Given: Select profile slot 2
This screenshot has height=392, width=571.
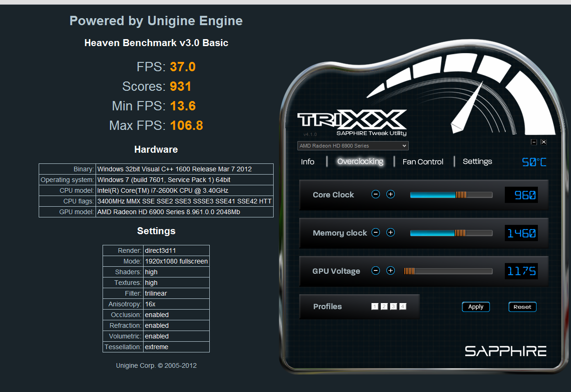Looking at the screenshot, I should pos(384,306).
